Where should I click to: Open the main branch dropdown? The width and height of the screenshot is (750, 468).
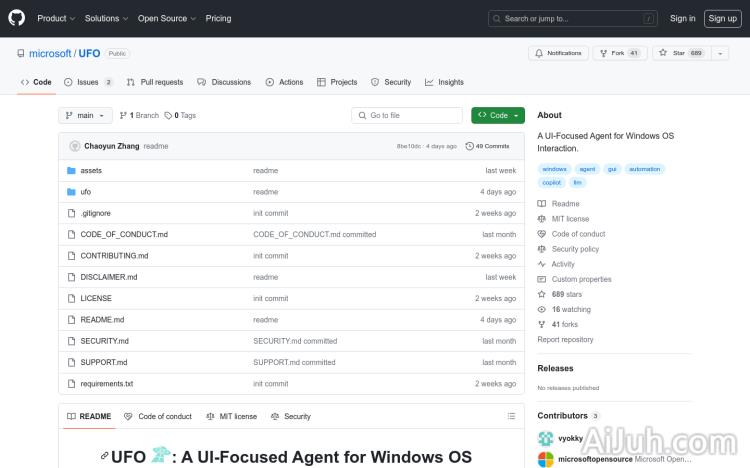pos(85,116)
